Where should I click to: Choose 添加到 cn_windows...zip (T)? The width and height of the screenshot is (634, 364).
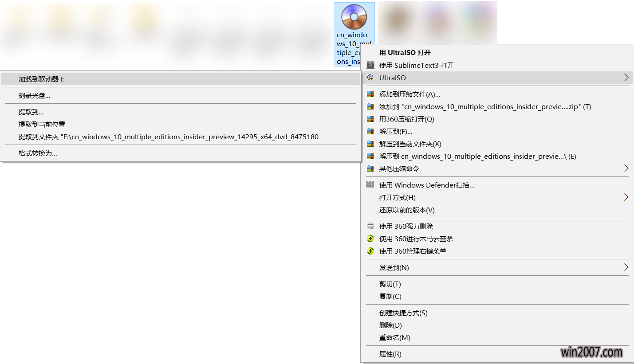click(x=497, y=106)
